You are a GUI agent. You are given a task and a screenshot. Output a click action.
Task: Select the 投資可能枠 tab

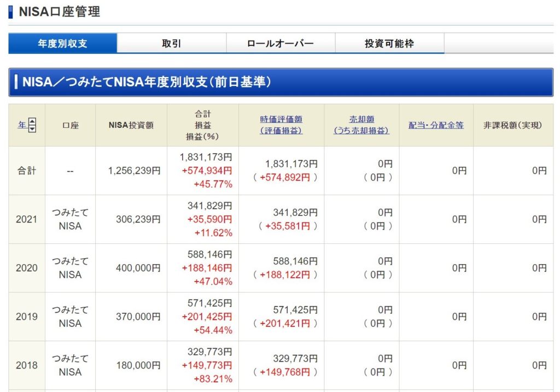[x=389, y=43]
